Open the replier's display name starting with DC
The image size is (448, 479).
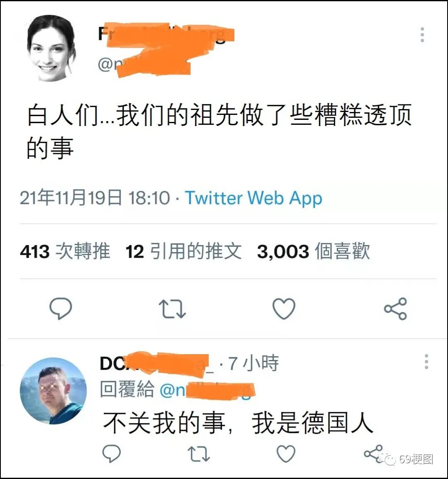[x=156, y=363]
